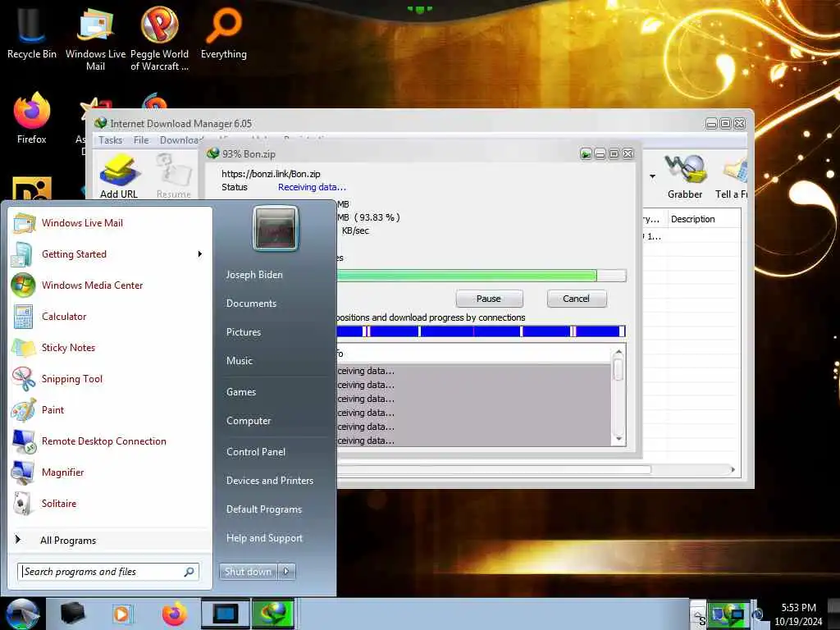Open Peggle World of Warcraft desktop shortcut
The image size is (840, 630).
(159, 39)
